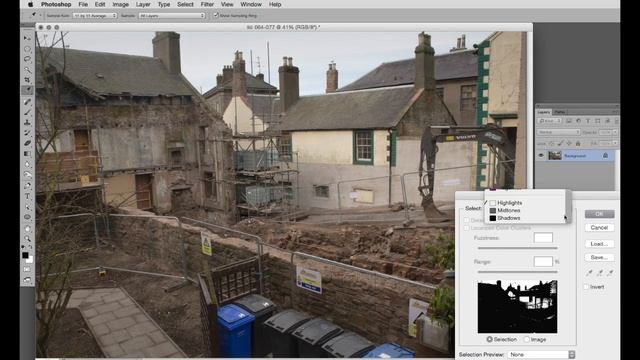Open the Select menu in menu bar
The height and width of the screenshot is (360, 640).
click(x=185, y=4)
